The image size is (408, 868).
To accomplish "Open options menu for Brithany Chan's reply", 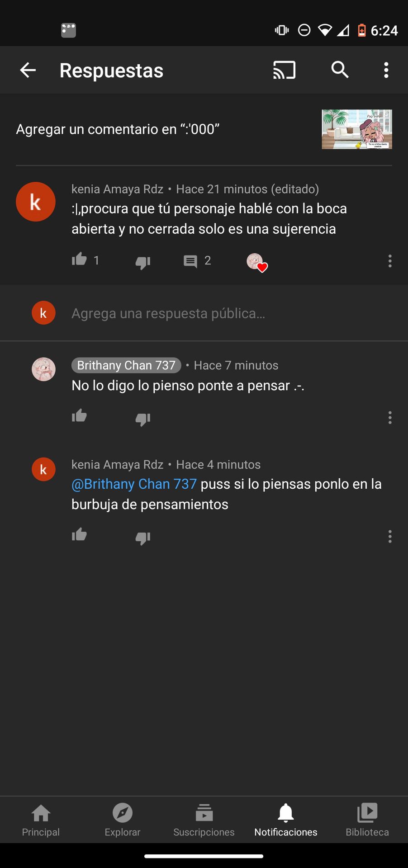I will tap(390, 417).
